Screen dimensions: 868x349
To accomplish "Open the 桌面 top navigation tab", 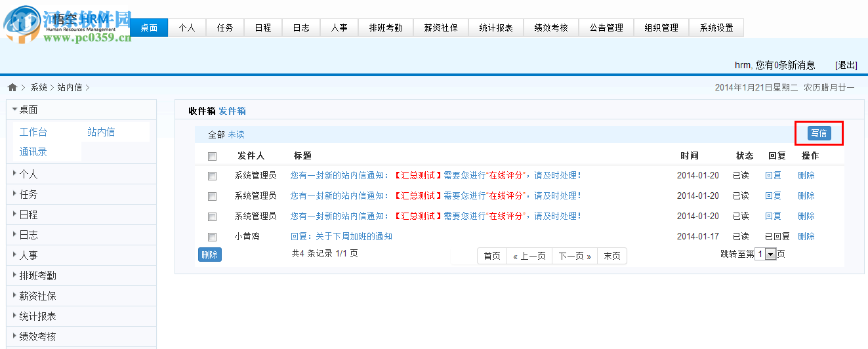I will click(x=150, y=28).
